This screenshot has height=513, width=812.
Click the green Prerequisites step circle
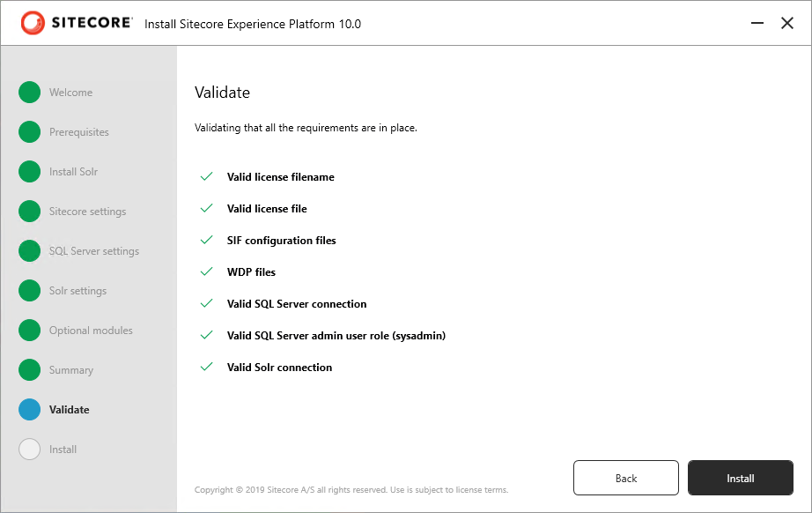30,131
